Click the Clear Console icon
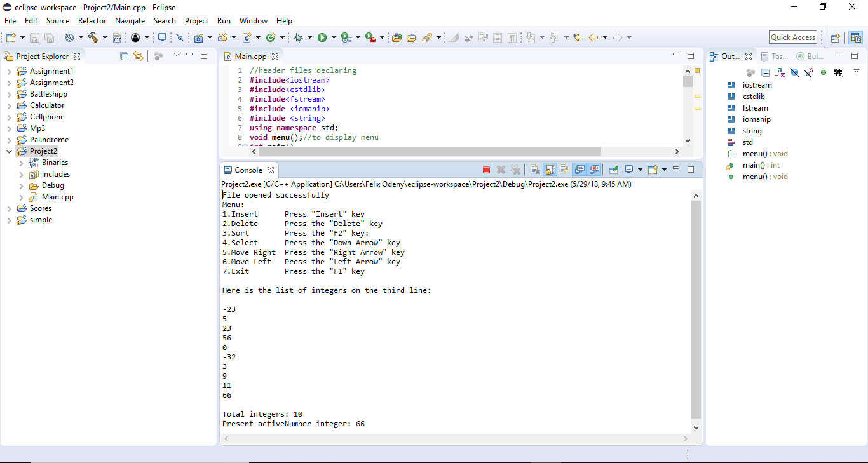 pos(535,170)
